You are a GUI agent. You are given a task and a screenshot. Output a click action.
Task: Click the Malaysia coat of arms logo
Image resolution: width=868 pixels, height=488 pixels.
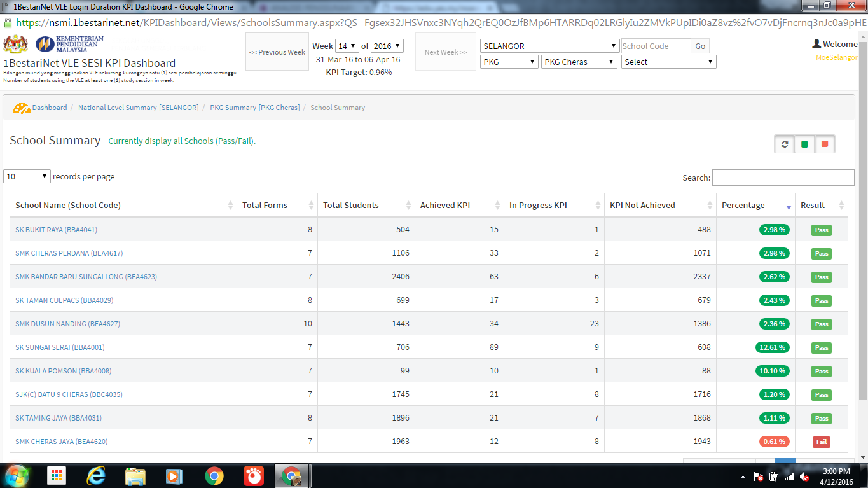point(16,44)
